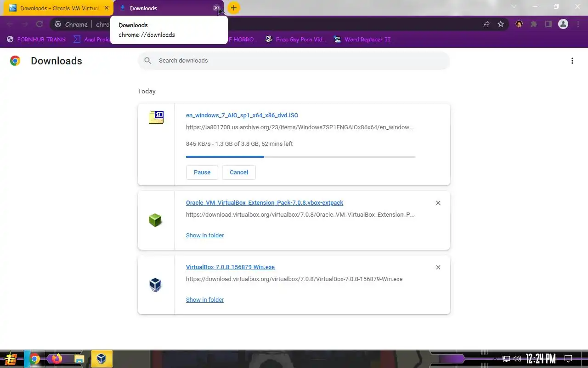
Task: Click the ISO file type icon
Action: (x=156, y=117)
